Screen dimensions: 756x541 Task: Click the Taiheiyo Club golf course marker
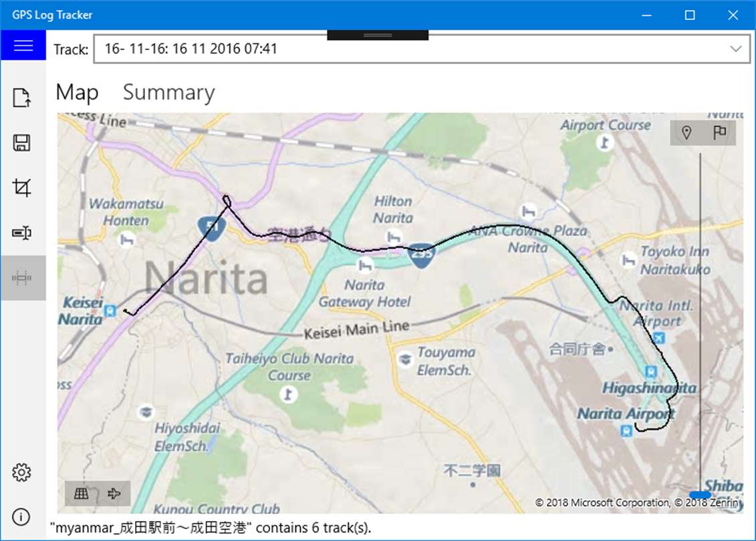point(288,395)
